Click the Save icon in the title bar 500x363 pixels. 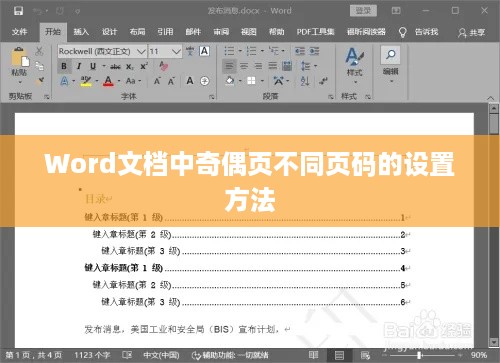[x=18, y=11]
